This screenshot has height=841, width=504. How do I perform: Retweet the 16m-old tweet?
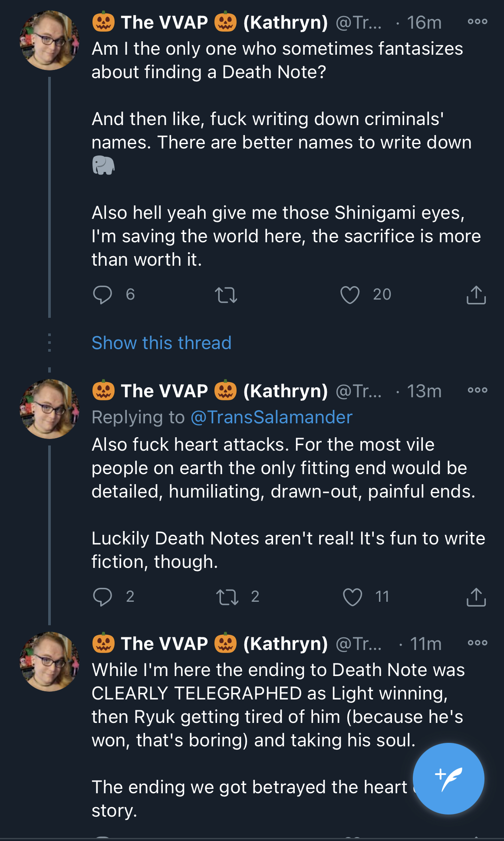pyautogui.click(x=226, y=295)
